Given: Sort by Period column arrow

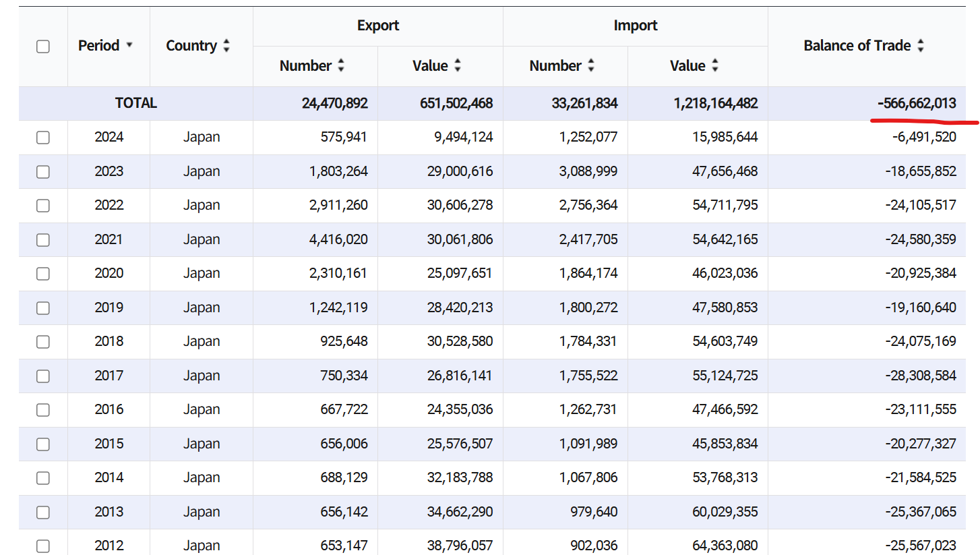Looking at the screenshot, I should [x=129, y=45].
